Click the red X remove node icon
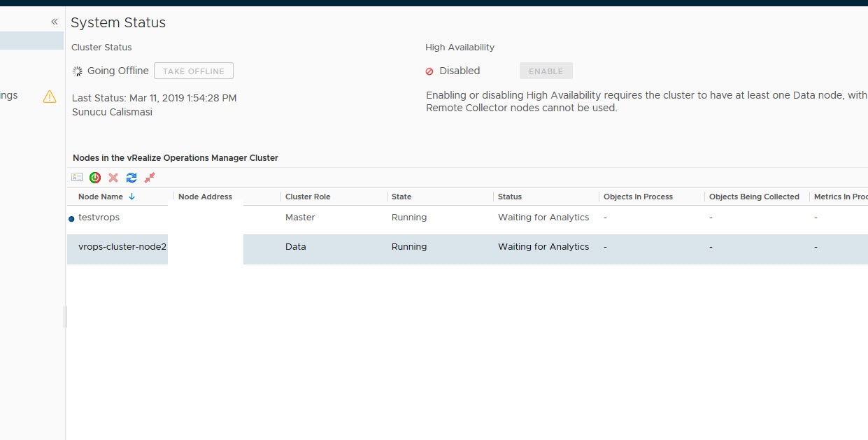This screenshot has width=868, height=440. [113, 178]
